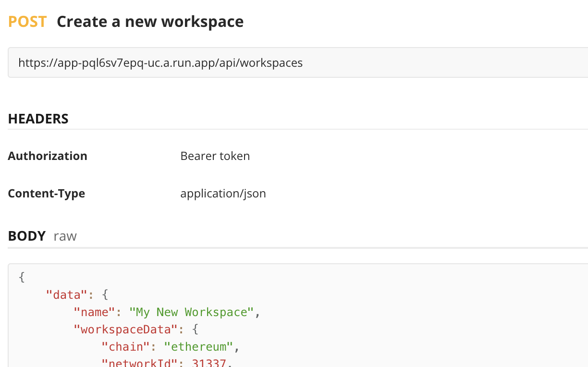Click the opening curly brace in the body
Screen dimensions: 588x367
(x=21, y=277)
